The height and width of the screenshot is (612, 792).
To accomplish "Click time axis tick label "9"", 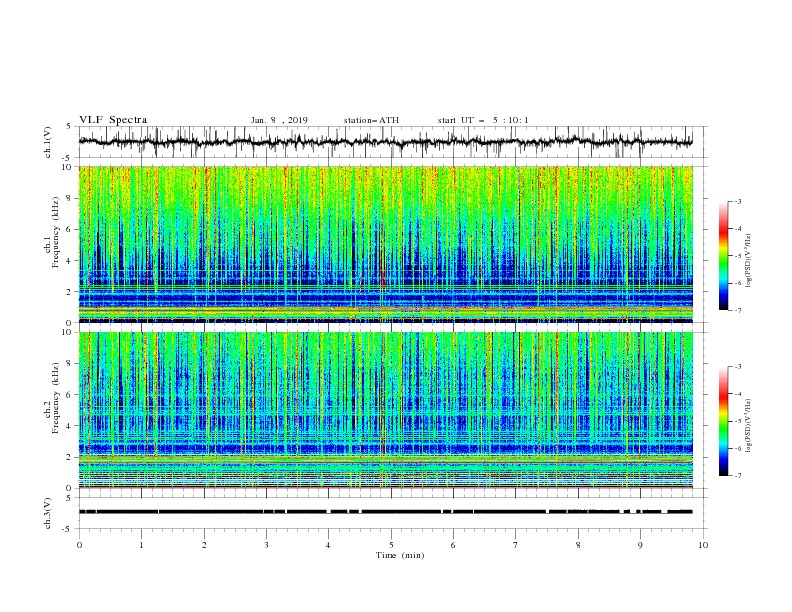I will tap(640, 545).
